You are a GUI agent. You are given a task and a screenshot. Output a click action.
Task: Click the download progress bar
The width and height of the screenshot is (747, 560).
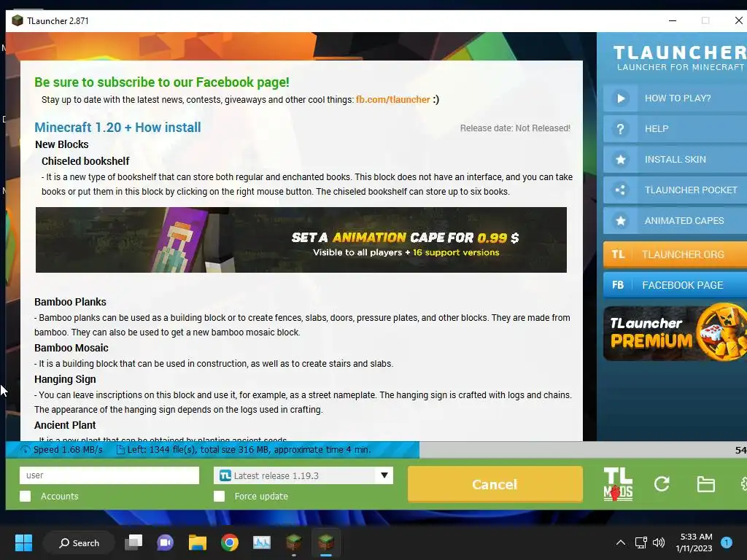(376, 449)
